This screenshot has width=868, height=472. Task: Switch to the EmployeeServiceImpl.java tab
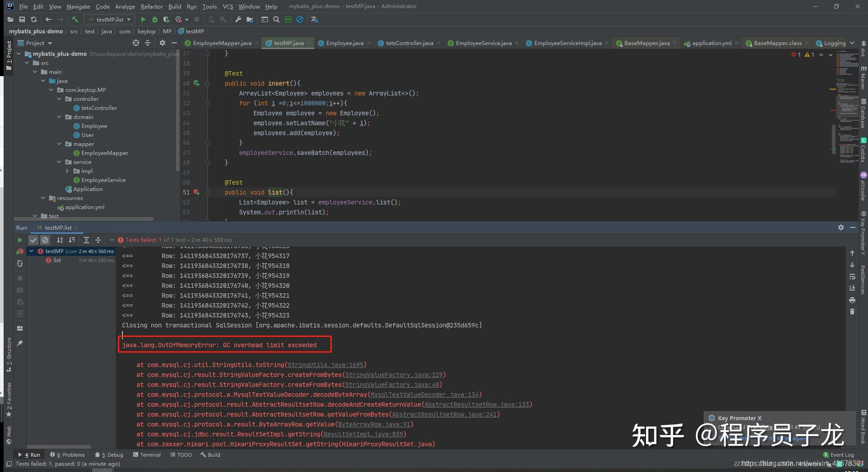[567, 43]
